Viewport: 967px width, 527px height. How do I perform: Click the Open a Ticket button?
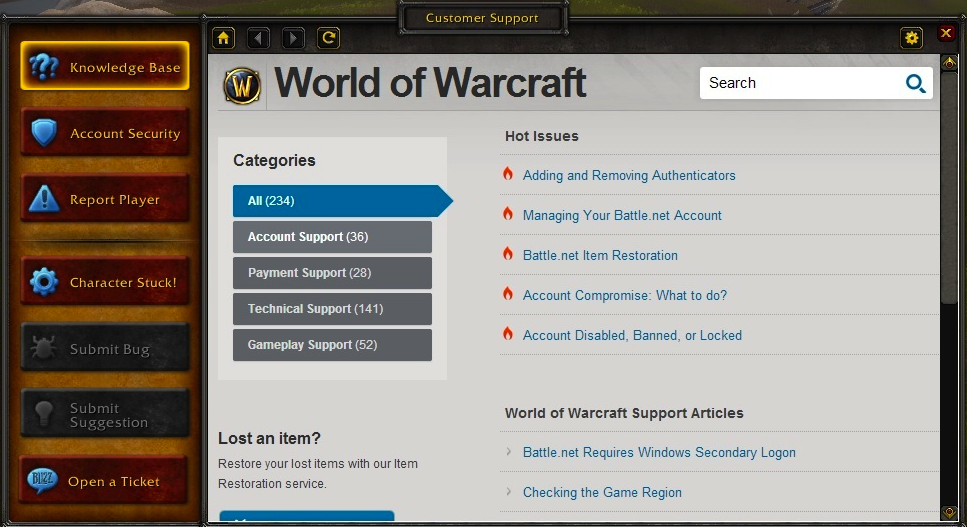pos(104,480)
